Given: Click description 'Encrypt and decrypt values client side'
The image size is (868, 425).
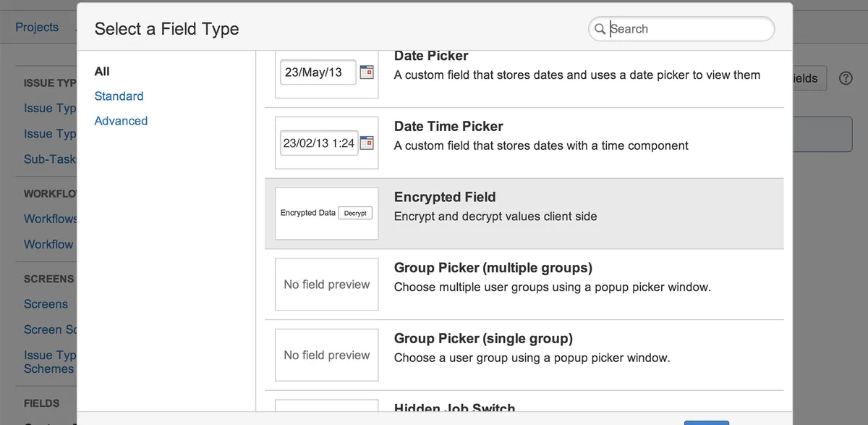Looking at the screenshot, I should (495, 216).
